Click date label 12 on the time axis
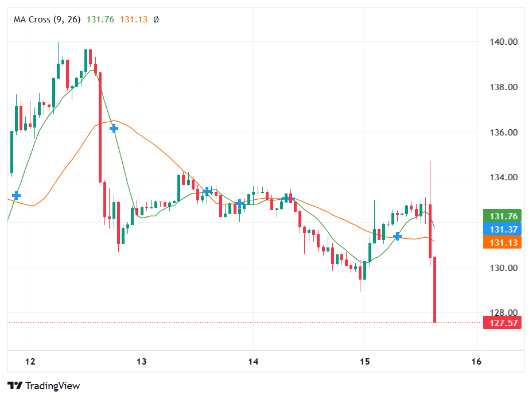 [x=30, y=361]
